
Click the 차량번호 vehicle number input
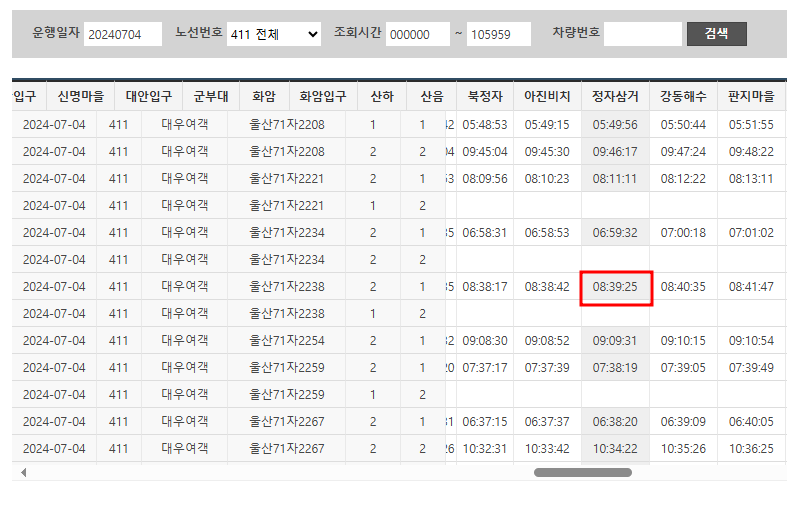click(x=642, y=34)
